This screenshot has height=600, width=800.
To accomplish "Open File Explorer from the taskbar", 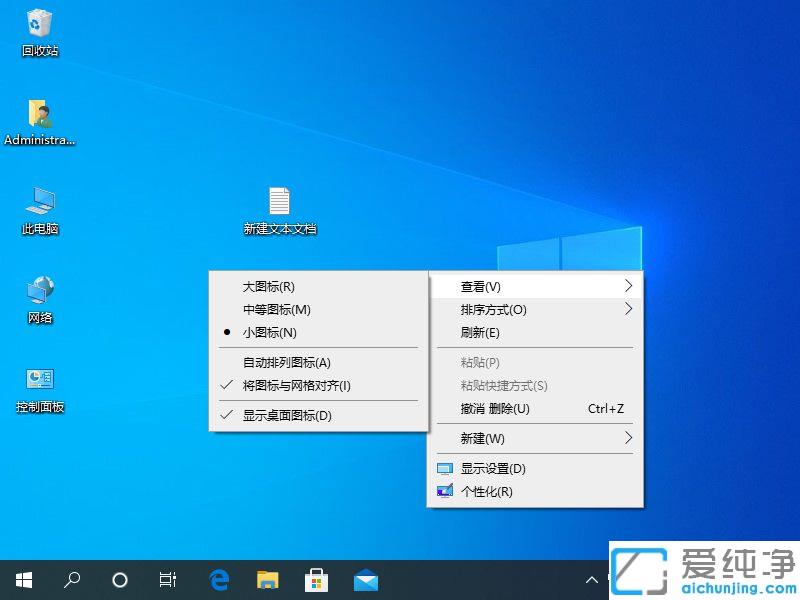I will 267,579.
